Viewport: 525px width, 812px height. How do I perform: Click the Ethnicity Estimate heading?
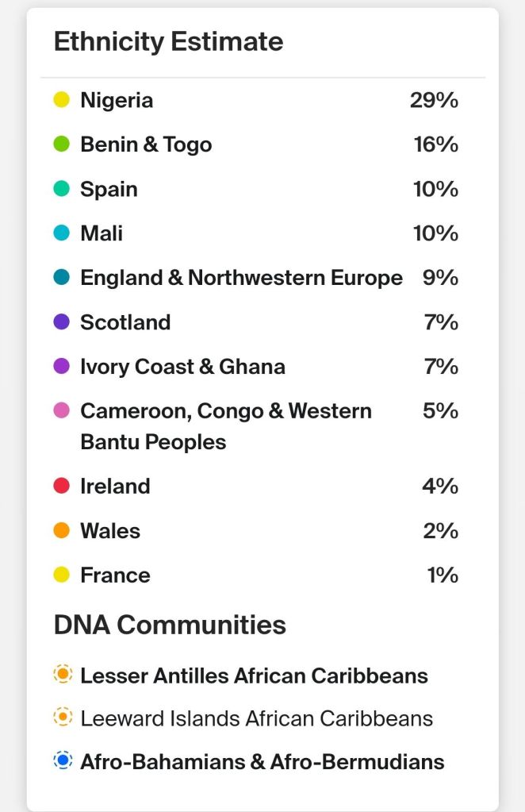pyautogui.click(x=168, y=42)
